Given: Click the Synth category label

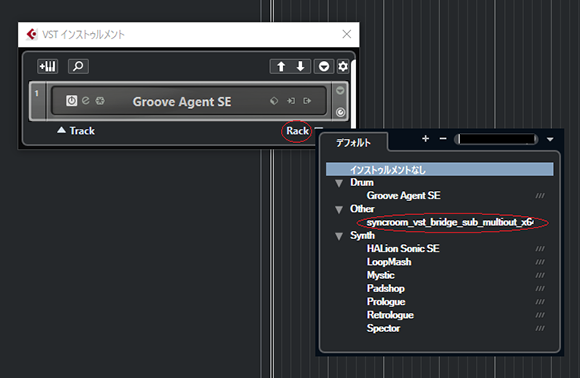Looking at the screenshot, I should (x=362, y=236).
